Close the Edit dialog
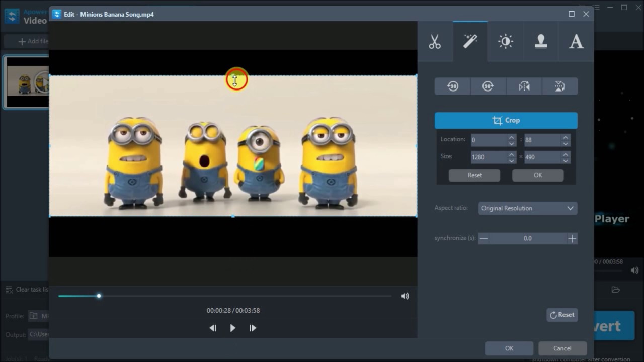The height and width of the screenshot is (362, 644). pyautogui.click(x=586, y=14)
